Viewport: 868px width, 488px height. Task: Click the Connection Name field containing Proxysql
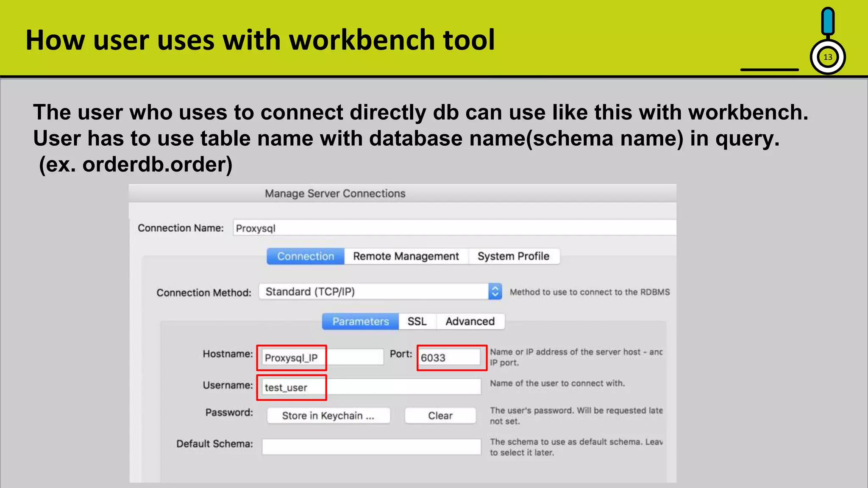click(x=454, y=228)
